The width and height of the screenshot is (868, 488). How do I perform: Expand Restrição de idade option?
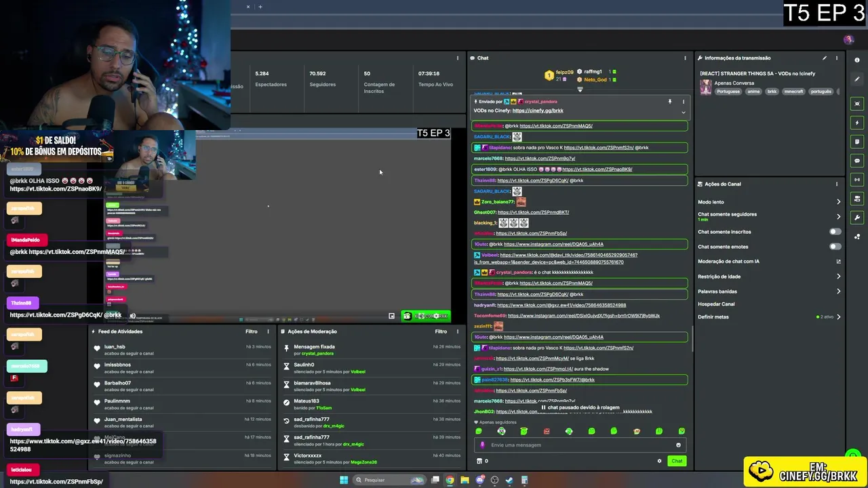[838, 277]
